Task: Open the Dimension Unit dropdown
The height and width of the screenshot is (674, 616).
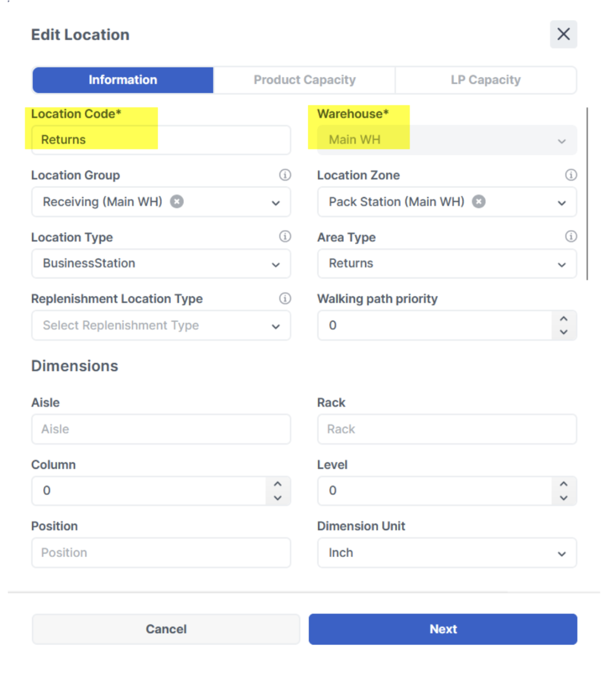Action: coord(447,553)
